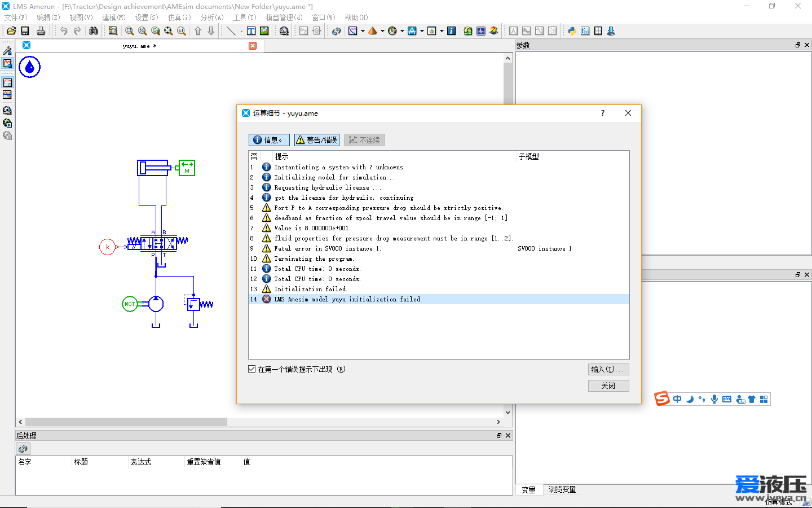Close the yuyu.ame document tab
Screen dimensions: 812x508
click(253, 46)
